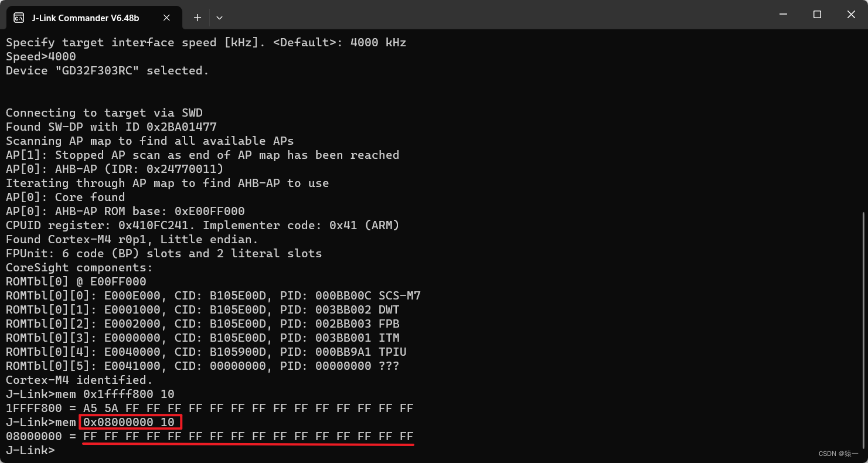This screenshot has width=868, height=463.
Task: Open a new terminal tab
Action: (197, 18)
